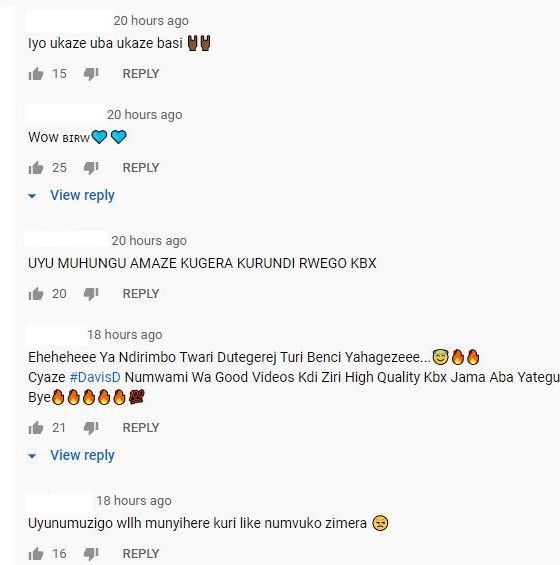
Task: Like the 'Eheheheee Ya Ndirimbo' comment
Action: click(x=36, y=428)
